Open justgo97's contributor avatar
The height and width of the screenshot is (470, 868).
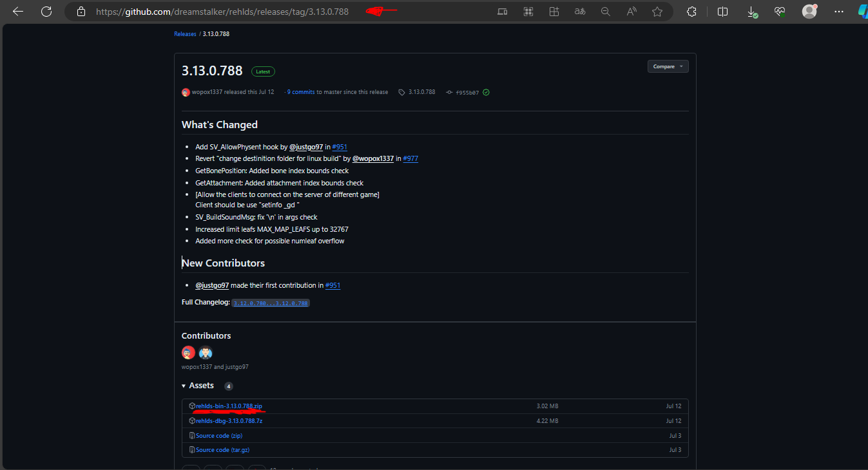(x=206, y=352)
